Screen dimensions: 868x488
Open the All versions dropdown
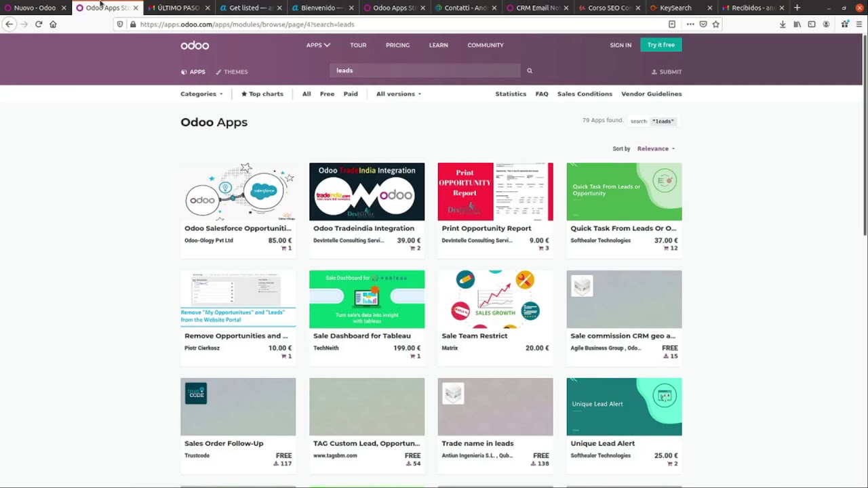tap(399, 94)
